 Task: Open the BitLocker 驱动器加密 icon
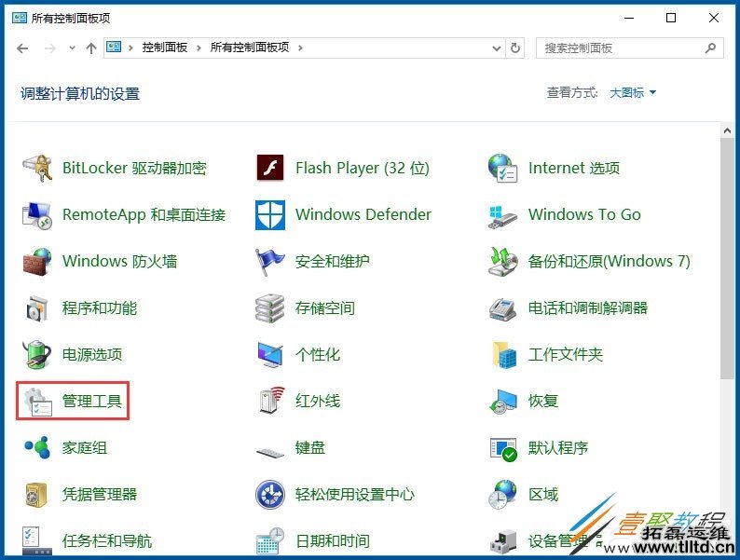click(36, 169)
